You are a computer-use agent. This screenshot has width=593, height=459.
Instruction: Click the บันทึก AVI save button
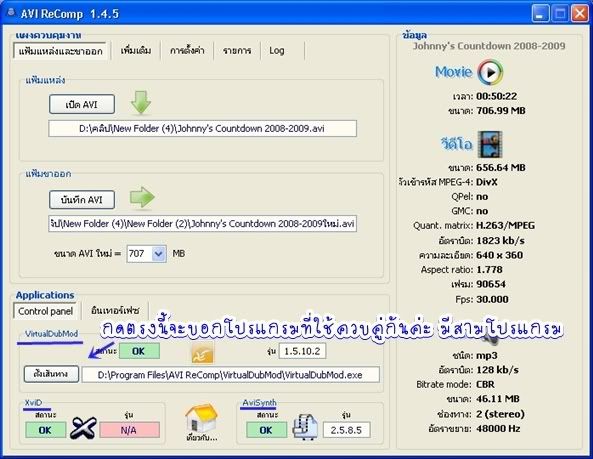(x=82, y=200)
